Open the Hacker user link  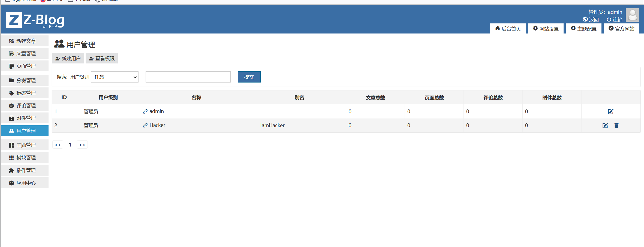tap(154, 125)
